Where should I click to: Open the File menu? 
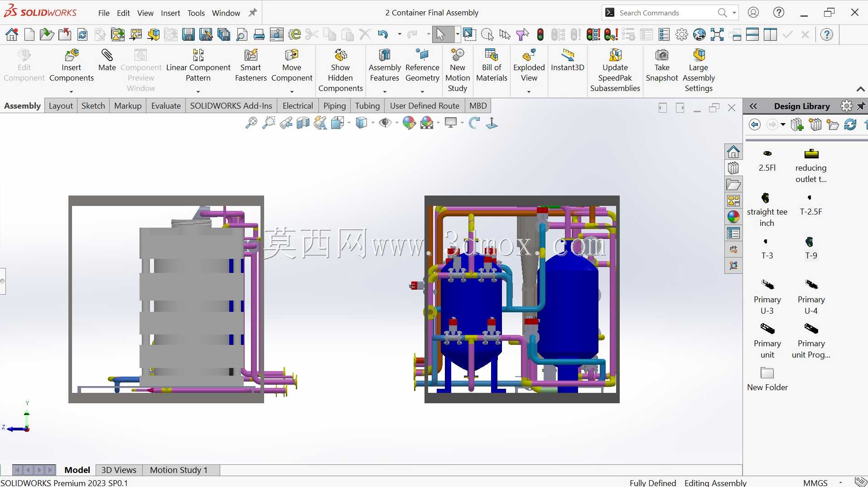tap(104, 13)
